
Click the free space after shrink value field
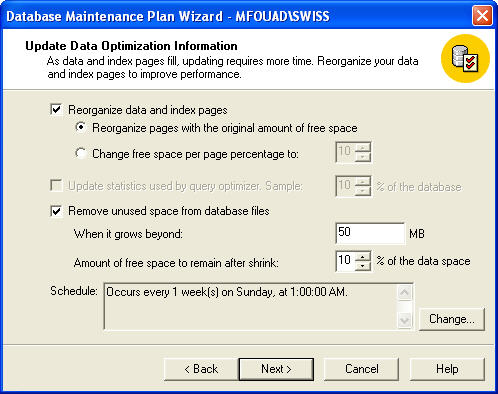(345, 261)
